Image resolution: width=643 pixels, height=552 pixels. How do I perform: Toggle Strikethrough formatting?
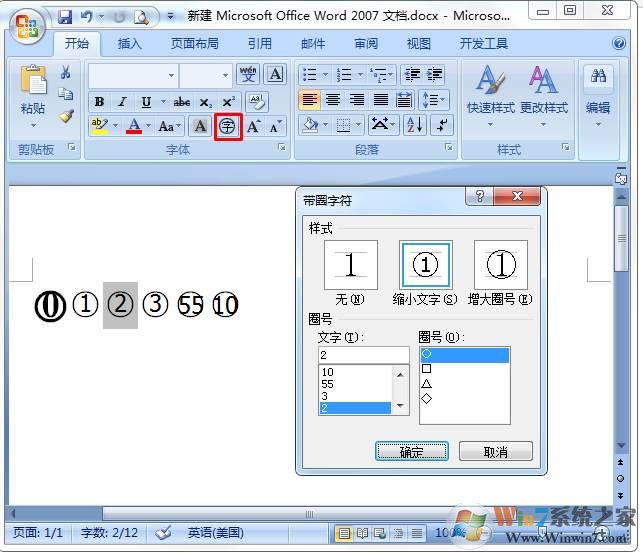[x=182, y=101]
